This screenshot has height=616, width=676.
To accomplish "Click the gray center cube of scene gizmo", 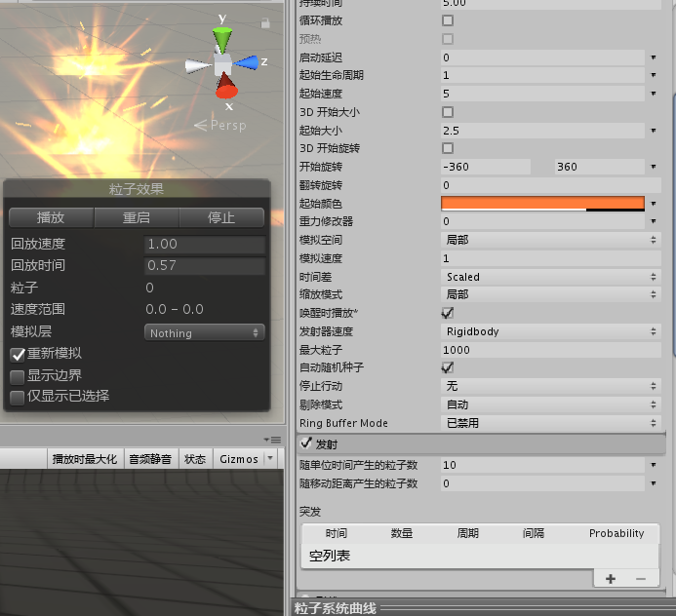I will point(222,63).
